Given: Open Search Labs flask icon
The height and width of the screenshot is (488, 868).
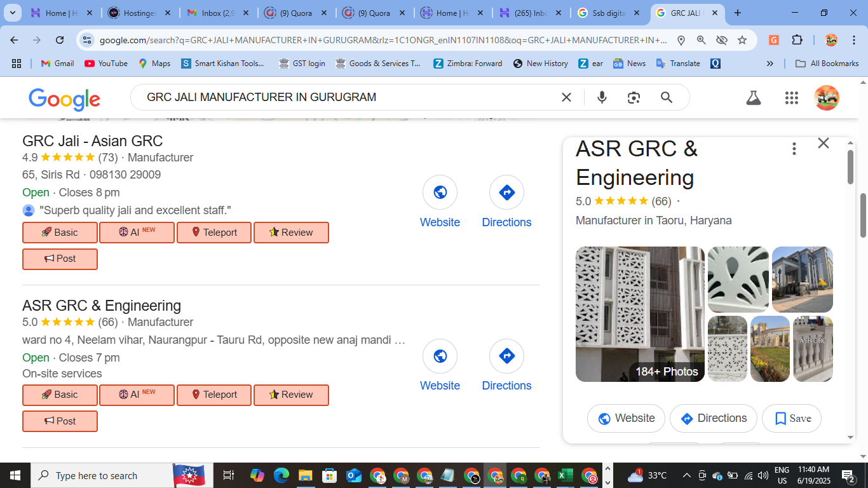Looking at the screenshot, I should [x=753, y=98].
